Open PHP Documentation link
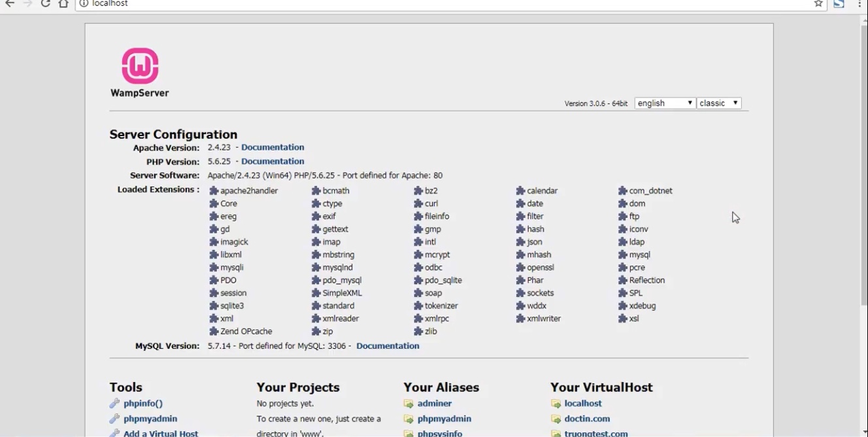 coord(273,162)
